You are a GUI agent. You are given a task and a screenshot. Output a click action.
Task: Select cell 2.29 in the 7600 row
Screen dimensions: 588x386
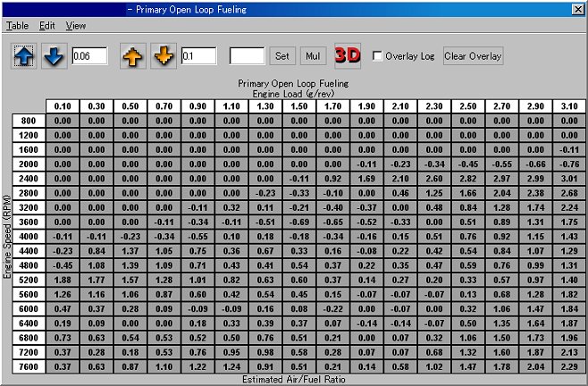point(569,367)
